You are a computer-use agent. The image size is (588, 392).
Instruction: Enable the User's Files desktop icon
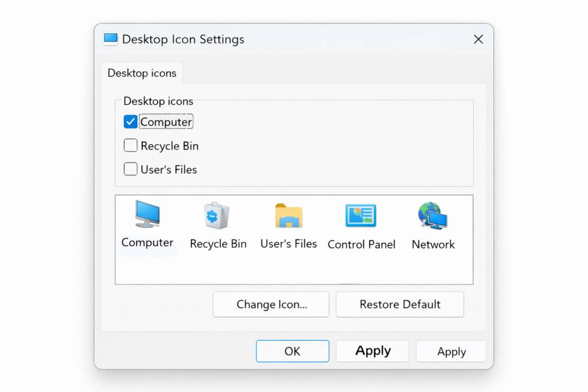click(x=130, y=169)
